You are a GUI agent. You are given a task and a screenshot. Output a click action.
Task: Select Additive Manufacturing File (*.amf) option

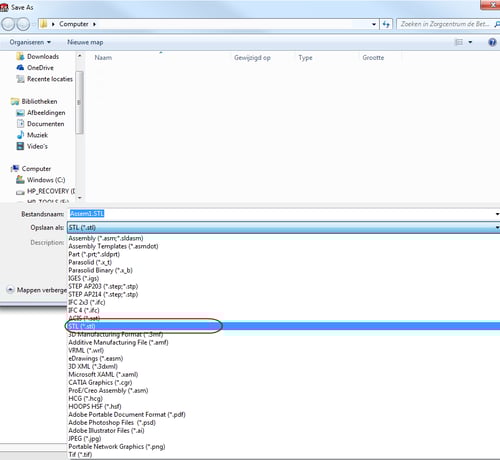tap(118, 342)
